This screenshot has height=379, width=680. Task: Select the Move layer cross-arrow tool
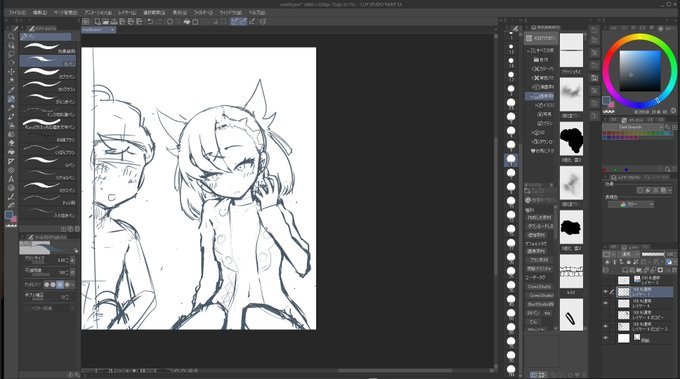tap(11, 72)
